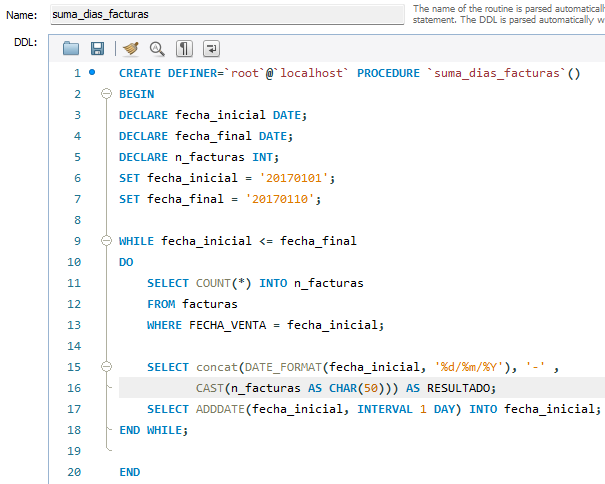
Task: Collapse the BEGIN block fold marker
Action: [107, 94]
